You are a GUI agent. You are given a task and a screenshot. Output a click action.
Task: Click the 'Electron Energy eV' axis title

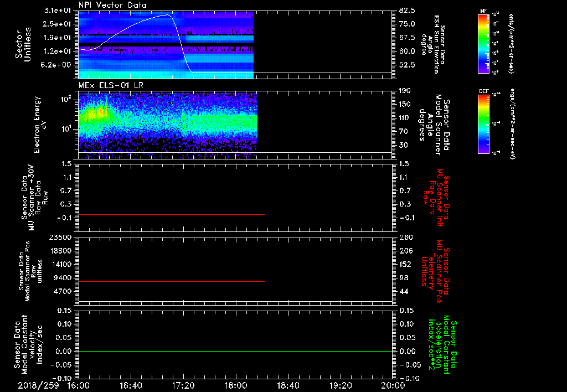click(40, 125)
